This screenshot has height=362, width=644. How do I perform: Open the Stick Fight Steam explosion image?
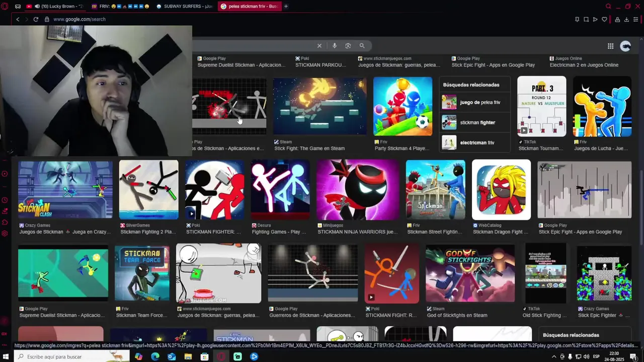pos(320,106)
